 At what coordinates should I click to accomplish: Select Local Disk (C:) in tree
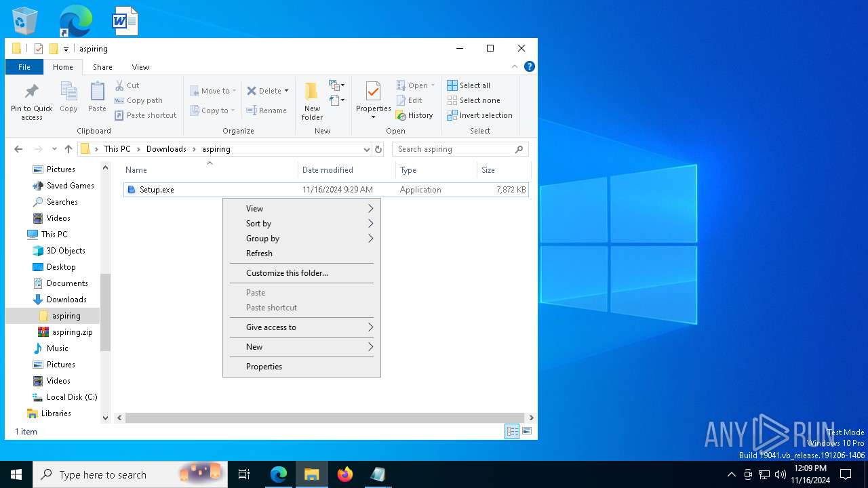72,397
